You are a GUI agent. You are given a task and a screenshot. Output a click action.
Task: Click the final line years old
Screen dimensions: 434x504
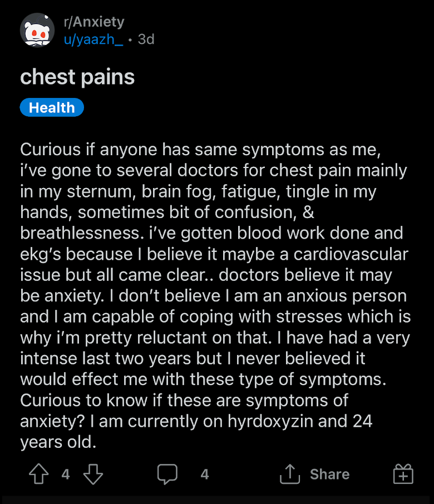58,442
